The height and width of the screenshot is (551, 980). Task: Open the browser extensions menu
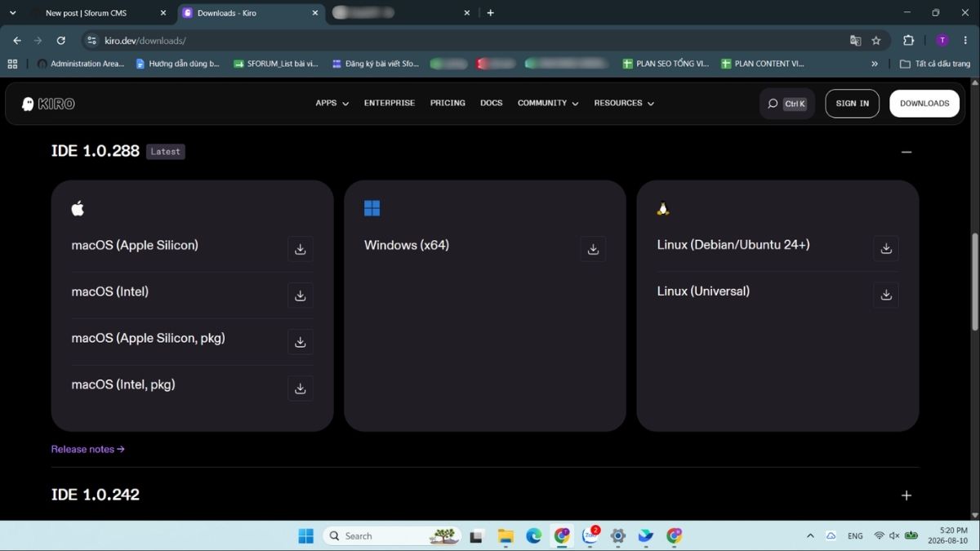pos(908,40)
